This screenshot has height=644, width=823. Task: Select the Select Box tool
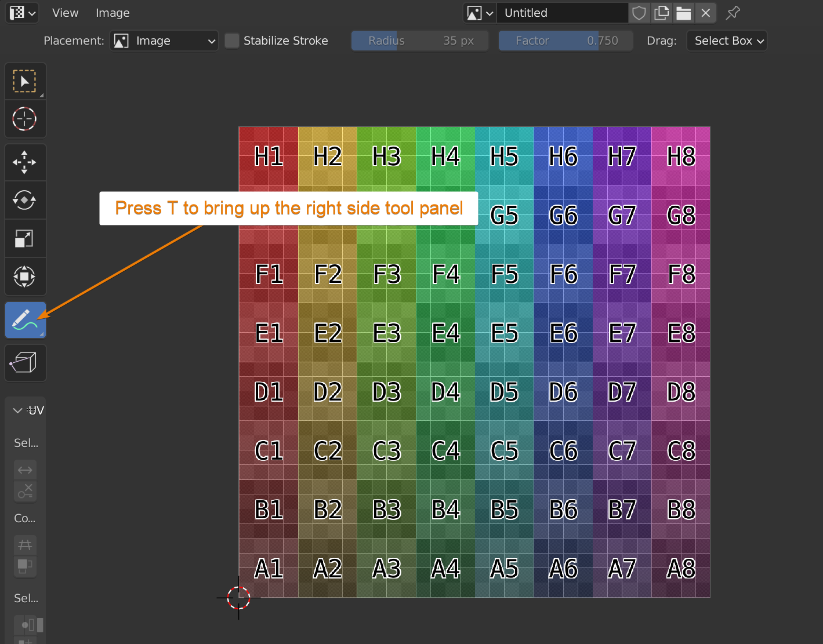24,82
